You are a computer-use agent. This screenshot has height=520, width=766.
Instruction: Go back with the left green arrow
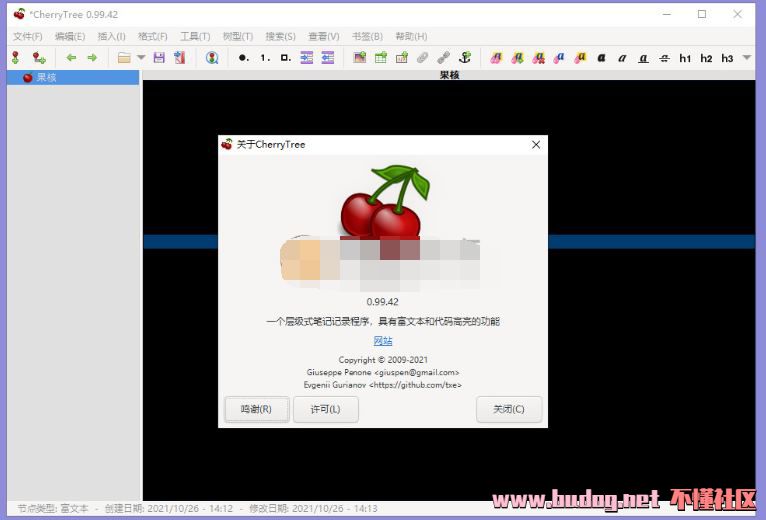click(x=71, y=58)
